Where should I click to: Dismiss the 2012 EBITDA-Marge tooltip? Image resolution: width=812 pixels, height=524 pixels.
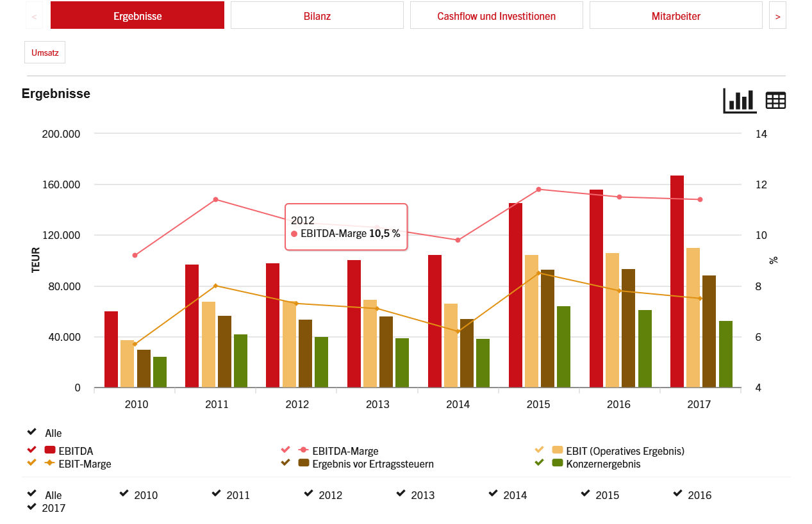[346, 227]
